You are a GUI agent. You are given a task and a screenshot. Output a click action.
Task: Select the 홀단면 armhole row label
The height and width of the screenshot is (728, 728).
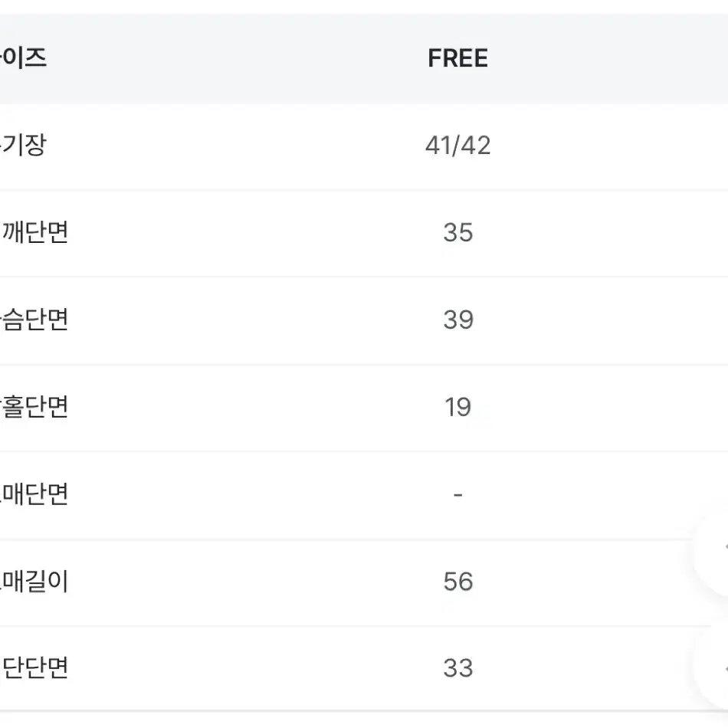(x=34, y=407)
